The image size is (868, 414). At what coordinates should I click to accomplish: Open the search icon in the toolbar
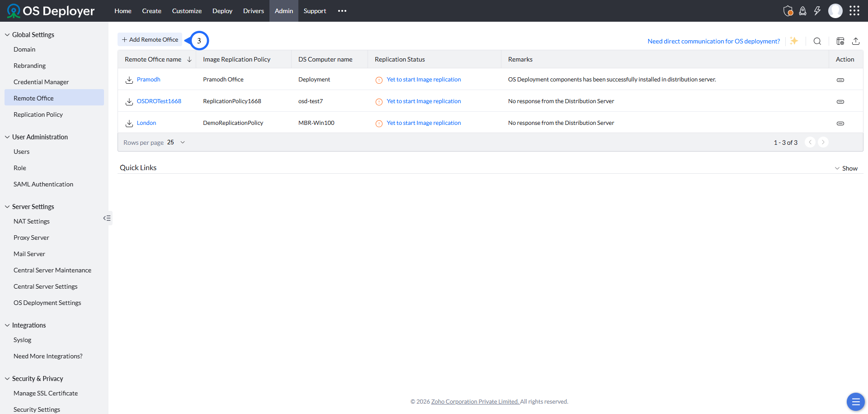click(x=817, y=41)
